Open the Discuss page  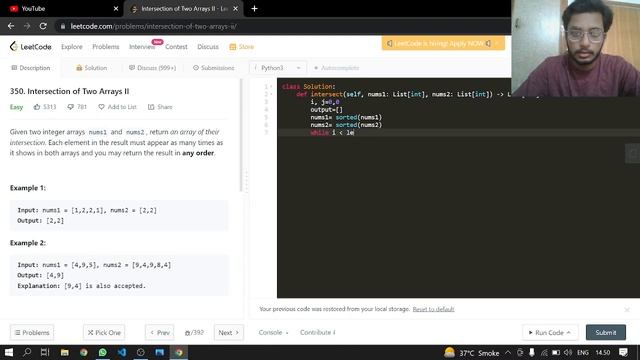208,47
